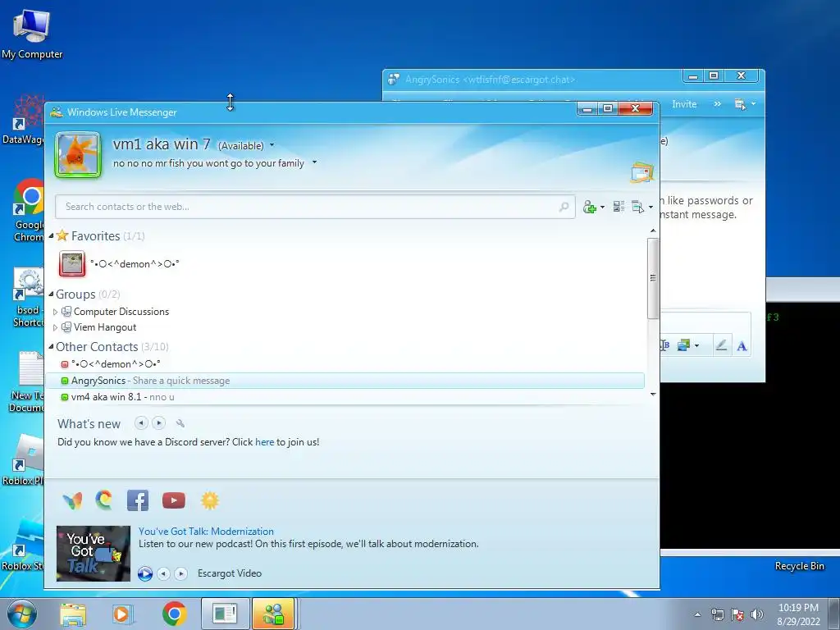Click the Start button

pyautogui.click(x=21, y=614)
